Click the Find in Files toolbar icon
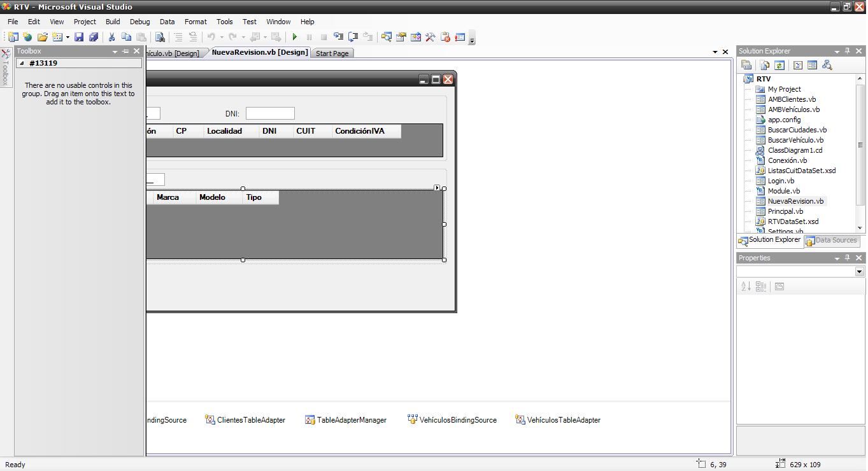Image resolution: width=868 pixels, height=471 pixels. pos(160,38)
